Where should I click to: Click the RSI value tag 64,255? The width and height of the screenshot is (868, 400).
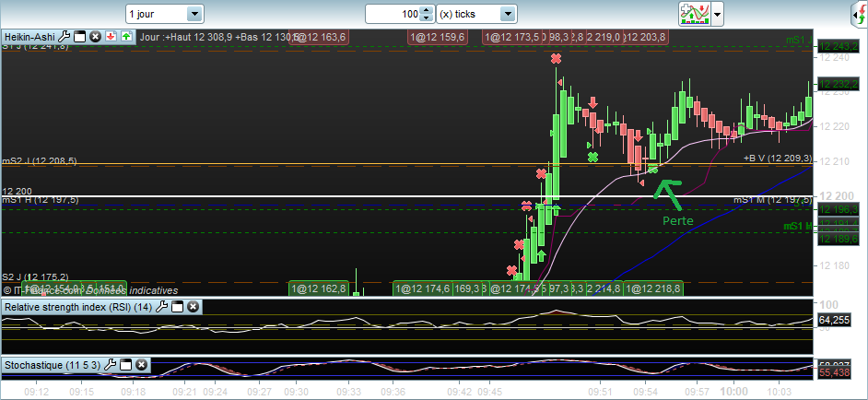click(x=835, y=320)
